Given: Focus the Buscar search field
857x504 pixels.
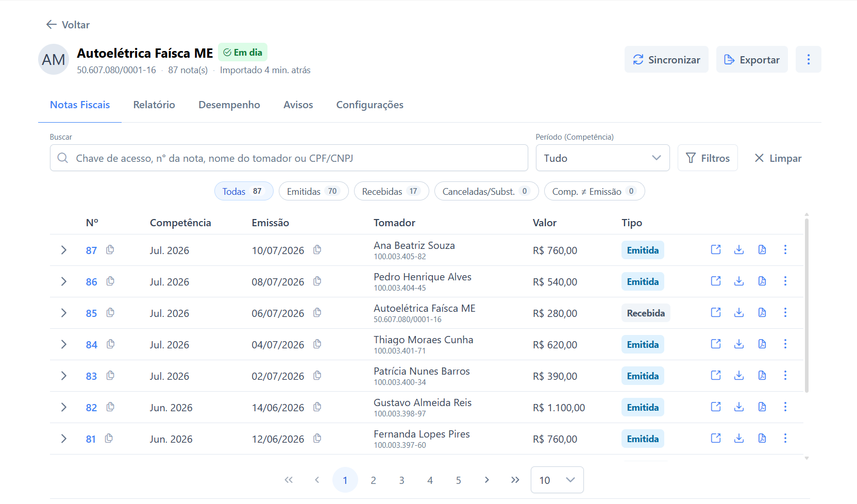Looking at the screenshot, I should point(289,158).
